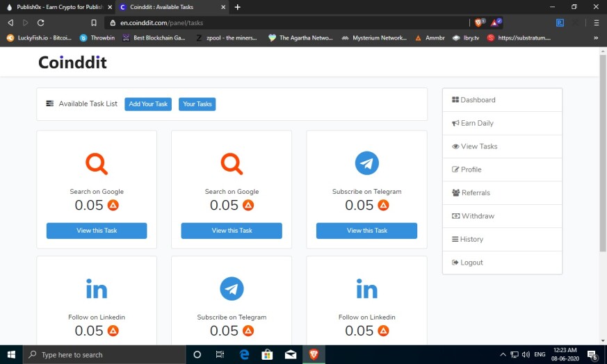Click the top Telegram paper plane icon
Screen dimensions: 607x364
pyautogui.click(x=366, y=163)
